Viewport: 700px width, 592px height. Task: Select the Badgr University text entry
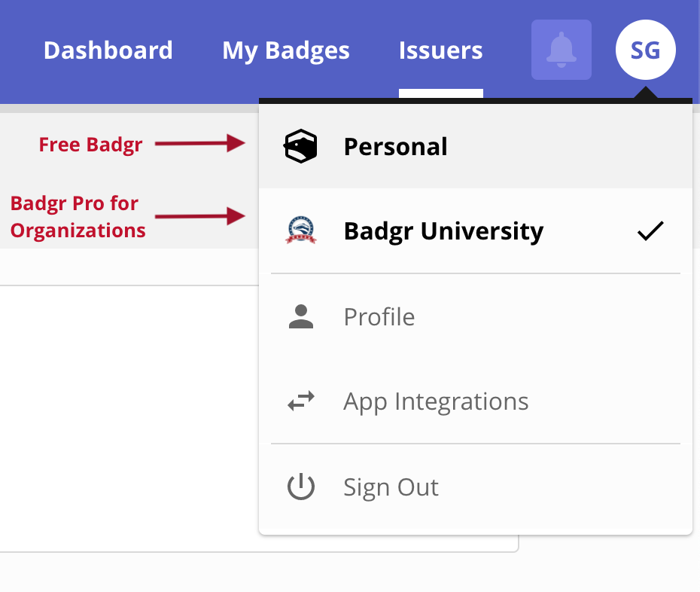click(x=443, y=230)
